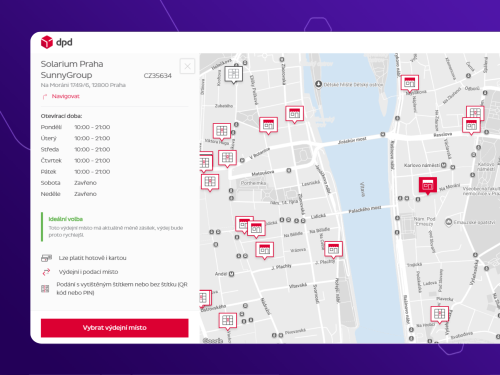This screenshot has width=500, height=375.
Task: Close the Solarium Praha detail panel
Action: [x=187, y=66]
